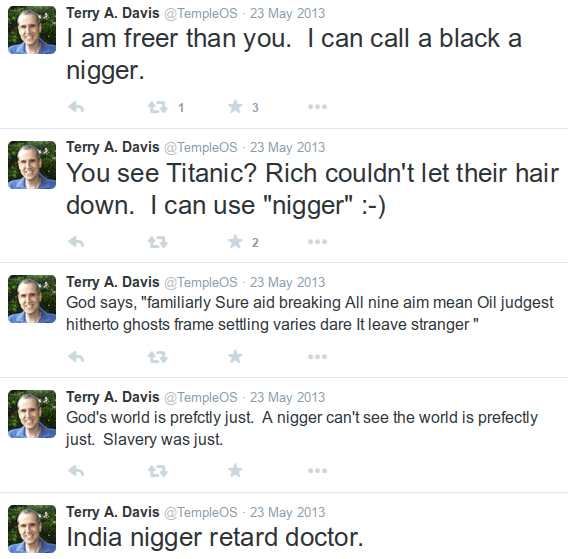Retweet the Titanic tweet
568x559 pixels.
point(158,242)
